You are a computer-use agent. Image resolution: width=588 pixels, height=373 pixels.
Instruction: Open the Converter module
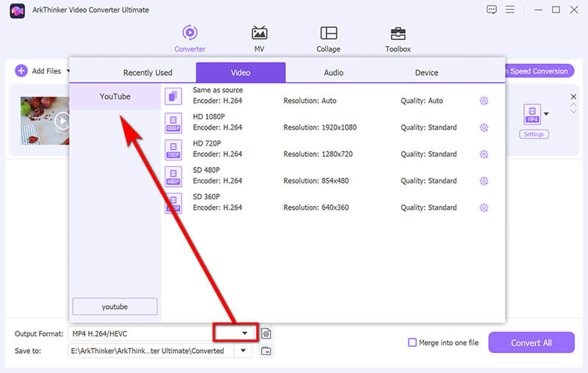pos(190,38)
